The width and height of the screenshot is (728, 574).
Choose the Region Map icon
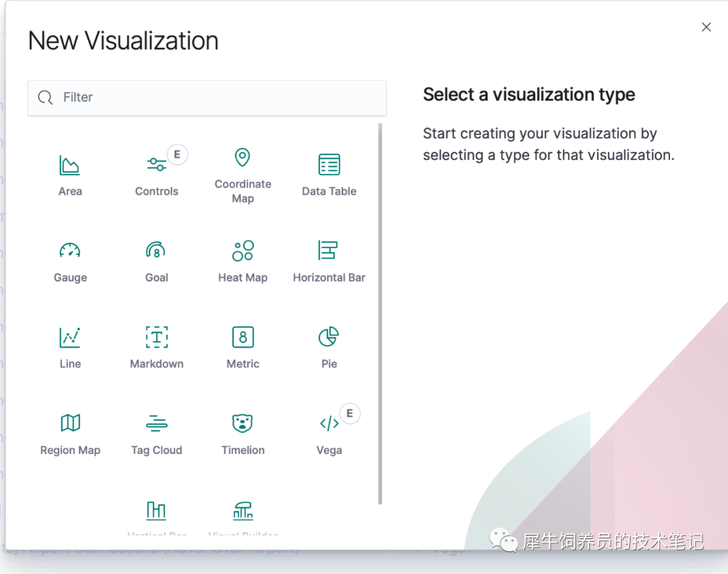(x=70, y=423)
